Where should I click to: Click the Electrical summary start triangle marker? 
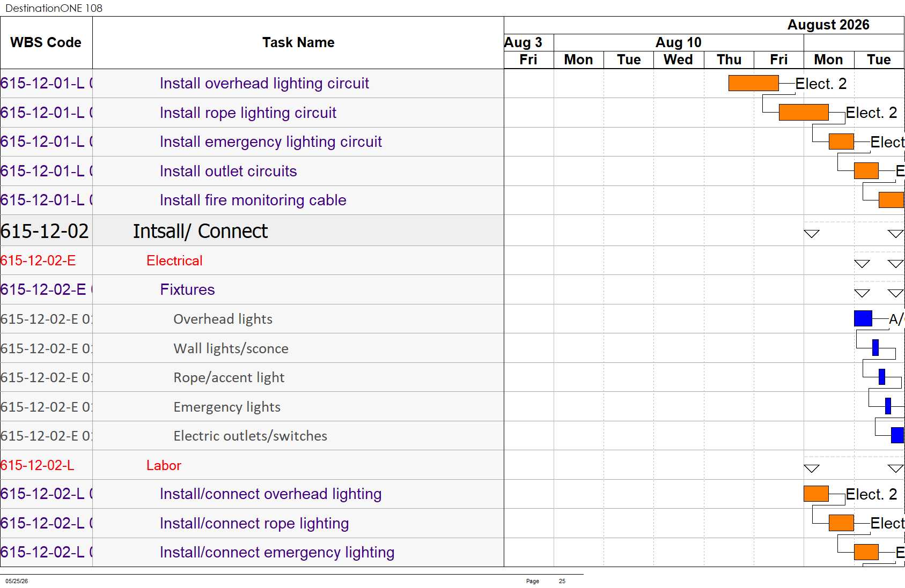tap(862, 264)
